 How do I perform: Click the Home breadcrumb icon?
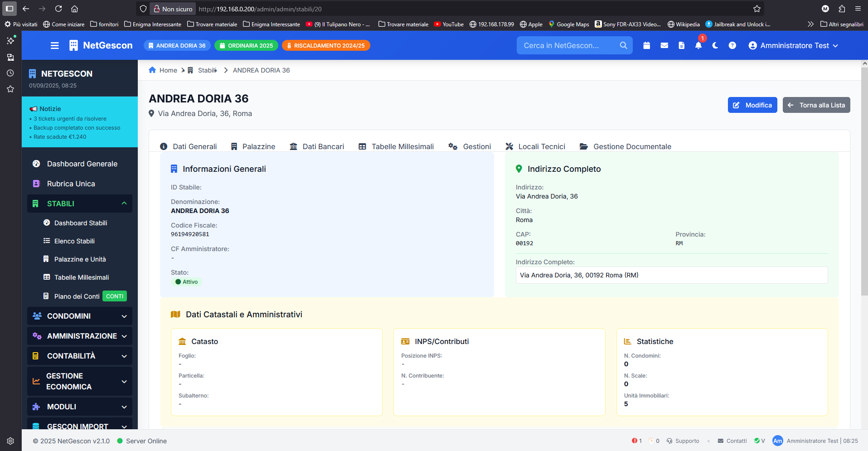pos(152,70)
